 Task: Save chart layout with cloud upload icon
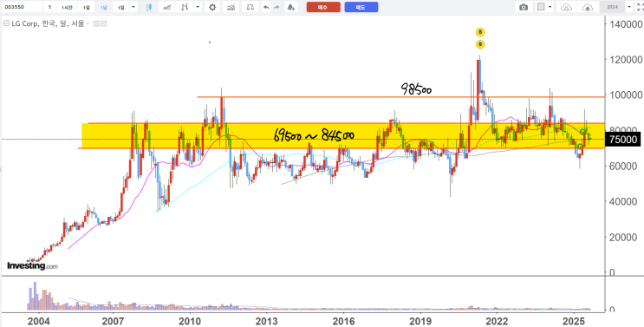588,7
